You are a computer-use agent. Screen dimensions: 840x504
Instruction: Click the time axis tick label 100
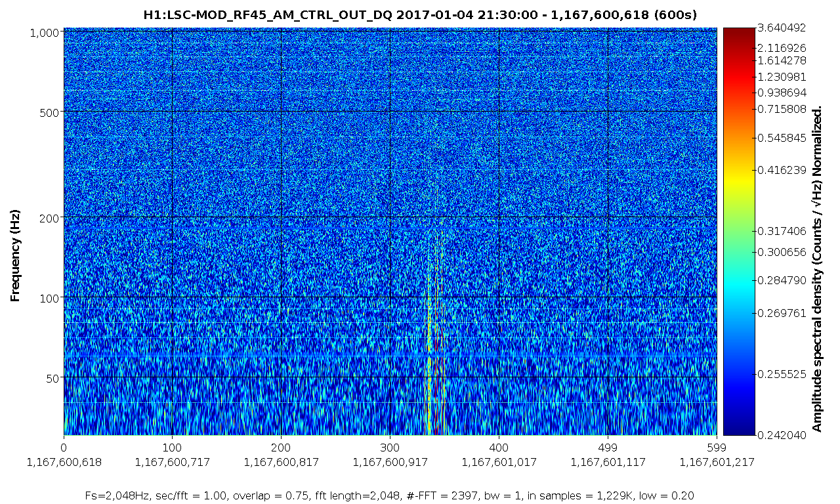click(x=172, y=448)
